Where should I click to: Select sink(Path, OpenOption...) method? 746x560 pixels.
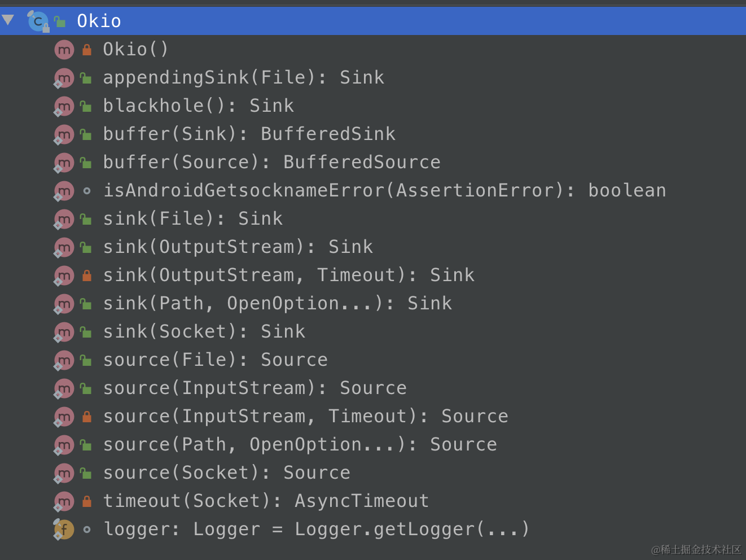click(277, 303)
